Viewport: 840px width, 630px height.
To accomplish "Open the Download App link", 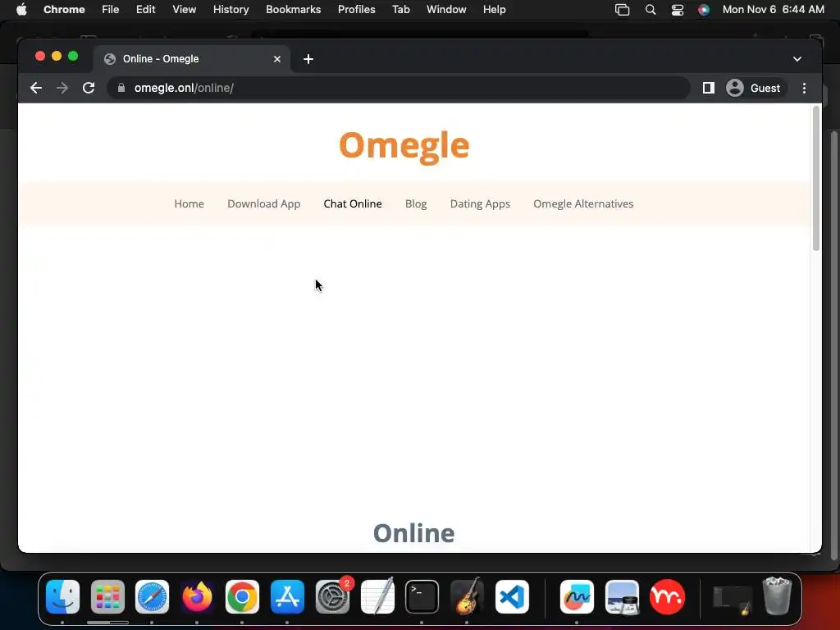I will [263, 203].
